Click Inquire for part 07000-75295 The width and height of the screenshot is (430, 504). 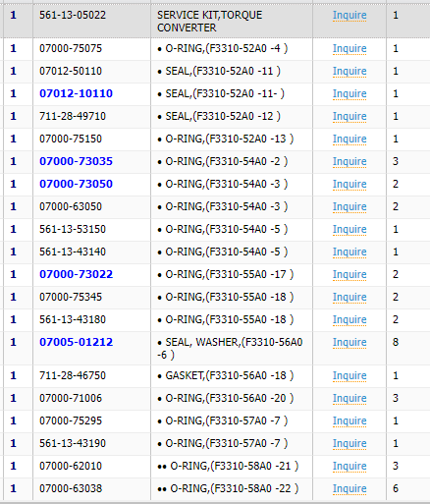[349, 421]
